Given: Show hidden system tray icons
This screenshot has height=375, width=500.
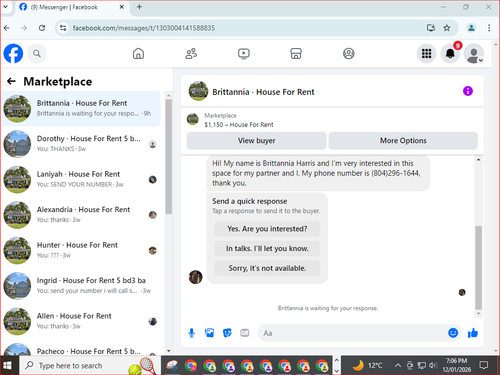Looking at the screenshot, I should [x=398, y=366].
